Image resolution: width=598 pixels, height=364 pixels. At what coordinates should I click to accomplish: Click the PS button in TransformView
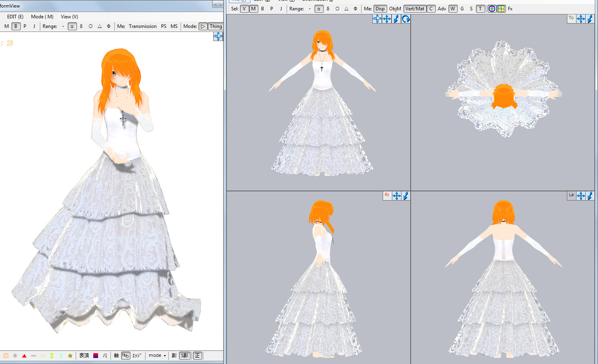(x=164, y=26)
